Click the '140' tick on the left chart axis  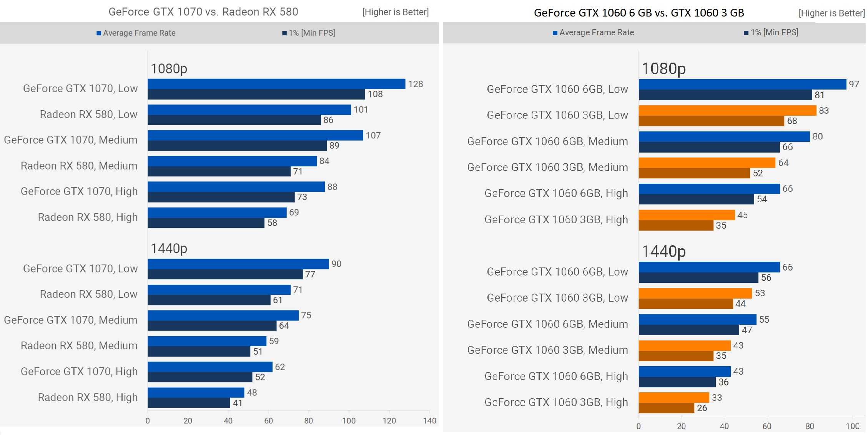(x=429, y=421)
